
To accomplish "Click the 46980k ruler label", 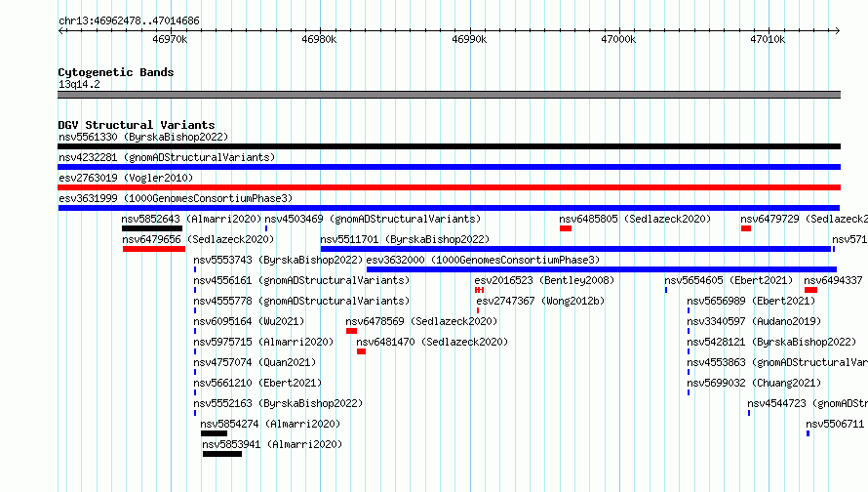I will coord(319,39).
